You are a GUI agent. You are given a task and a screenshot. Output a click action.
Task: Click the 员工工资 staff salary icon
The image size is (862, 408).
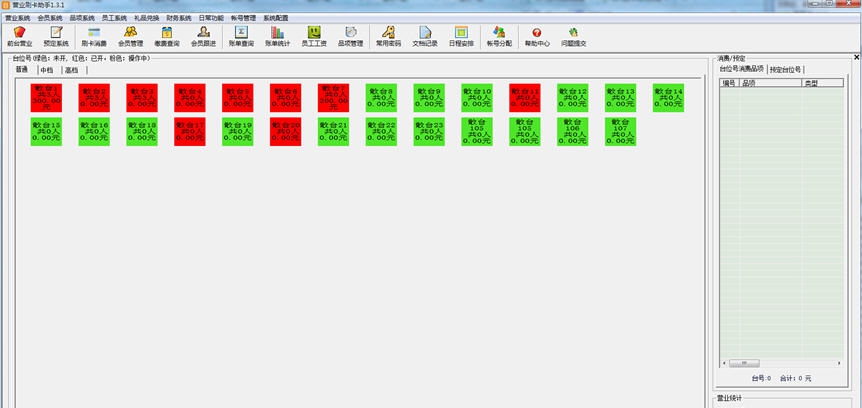314,37
